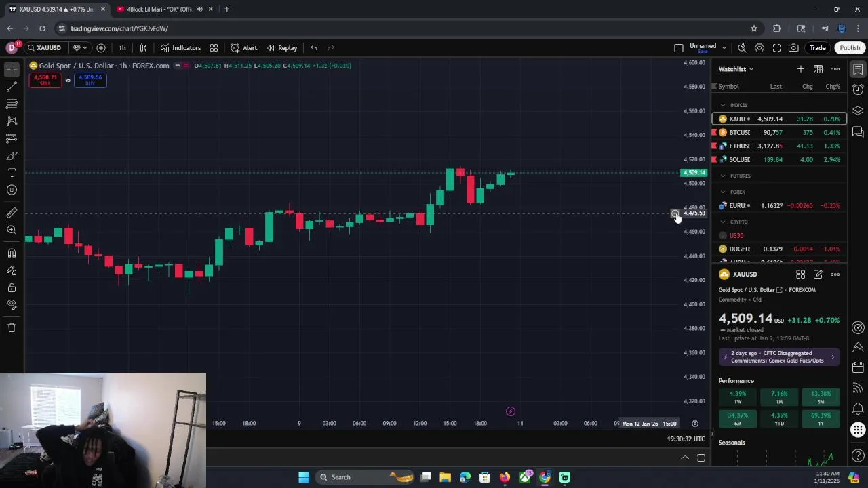Image resolution: width=868 pixels, height=488 pixels.
Task: Open the economic calendar sidebar icon
Action: pyautogui.click(x=858, y=367)
